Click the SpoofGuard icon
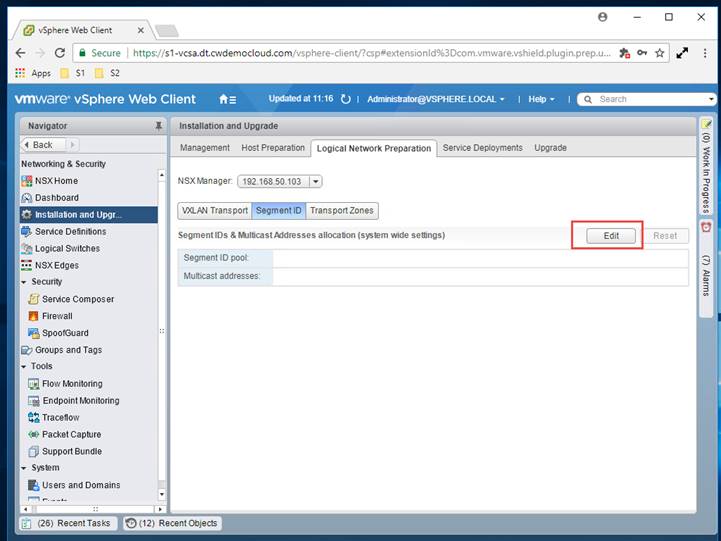Screen dimensions: 721x541 [34, 333]
